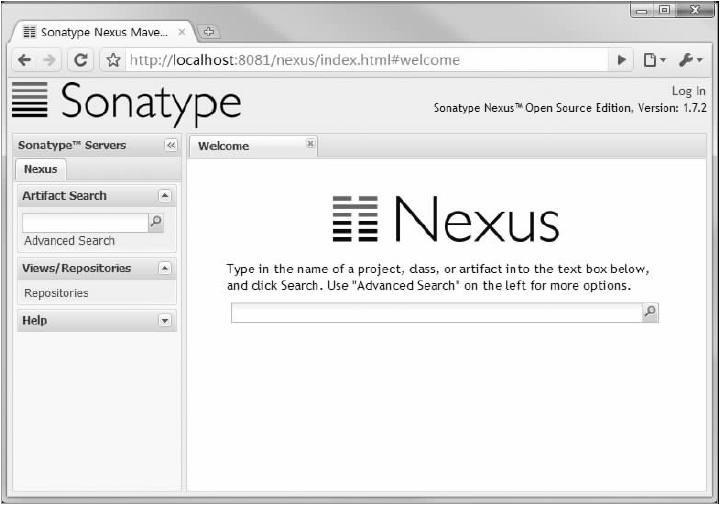The height and width of the screenshot is (505, 720).
Task: Bookmark page with the star icon
Action: tap(113, 60)
